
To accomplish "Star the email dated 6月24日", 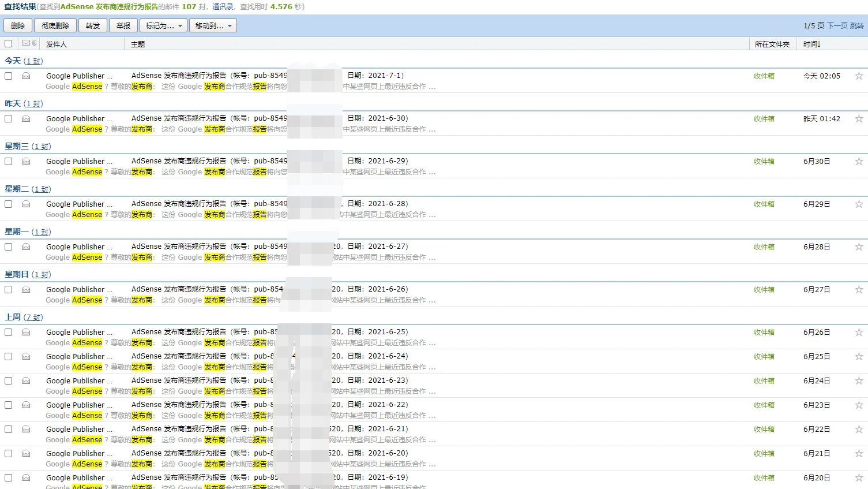I will click(859, 380).
